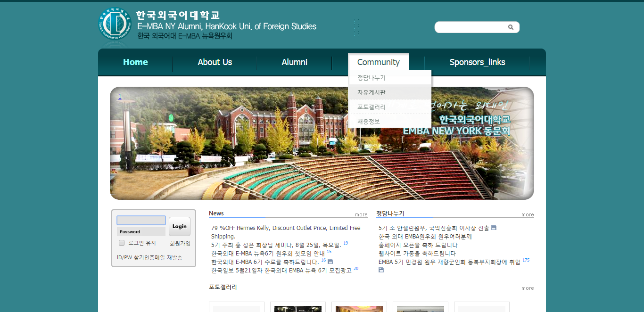Click the Password input field
Image resolution: width=644 pixels, height=312 pixels.
(141, 232)
